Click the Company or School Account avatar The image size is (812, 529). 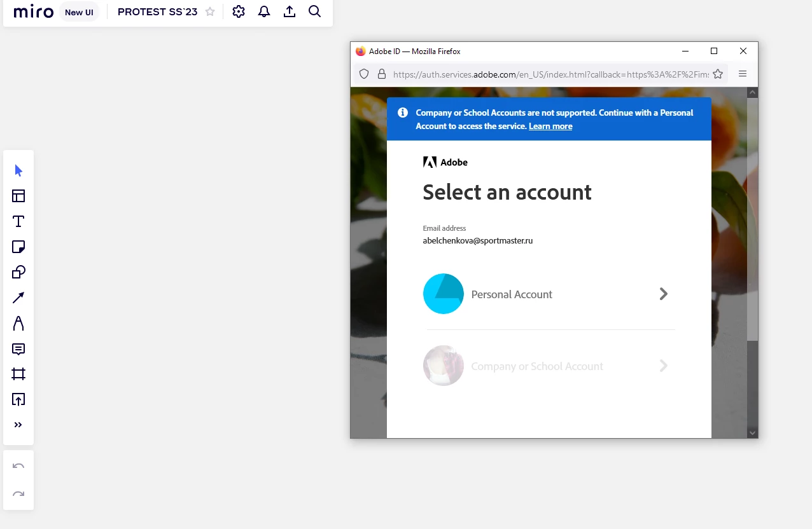pyautogui.click(x=444, y=366)
